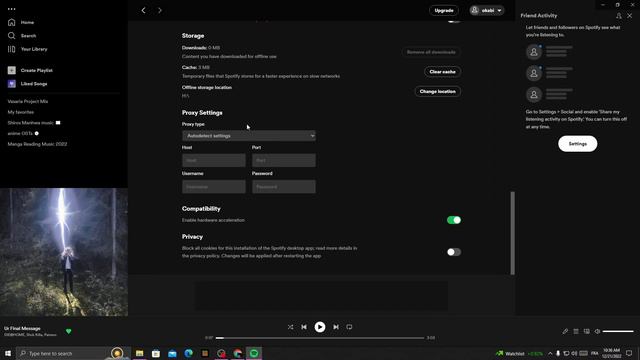This screenshot has height=360, width=640.
Task: Enable block all cookies toggle
Action: (454, 252)
